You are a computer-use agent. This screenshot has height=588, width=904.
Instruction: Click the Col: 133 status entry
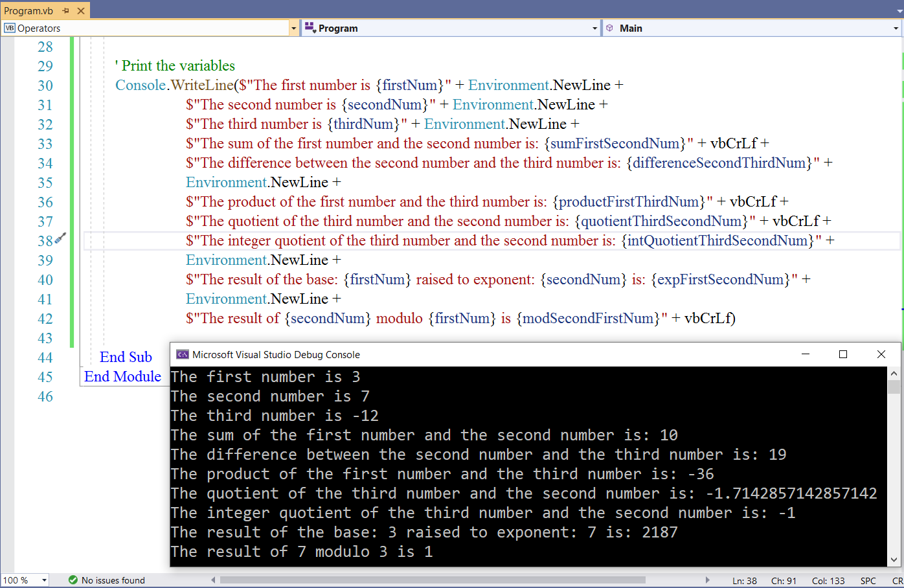click(x=828, y=581)
